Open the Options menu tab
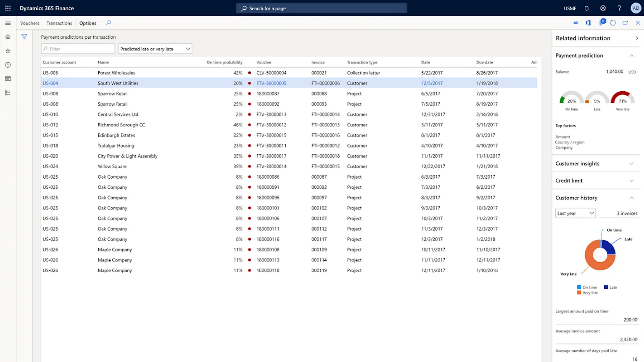Screen dimensions: 644x362 coord(87,23)
